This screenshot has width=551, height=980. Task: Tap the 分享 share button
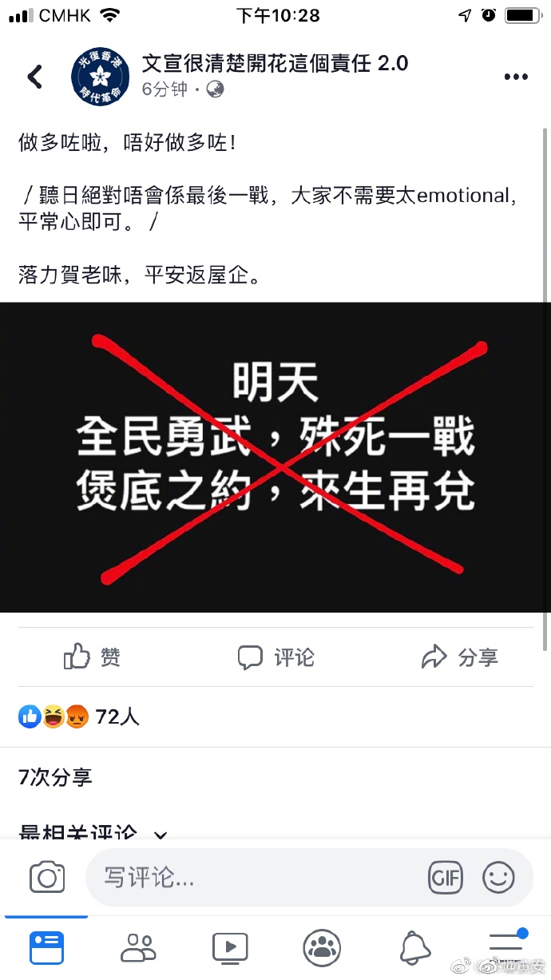click(460, 657)
